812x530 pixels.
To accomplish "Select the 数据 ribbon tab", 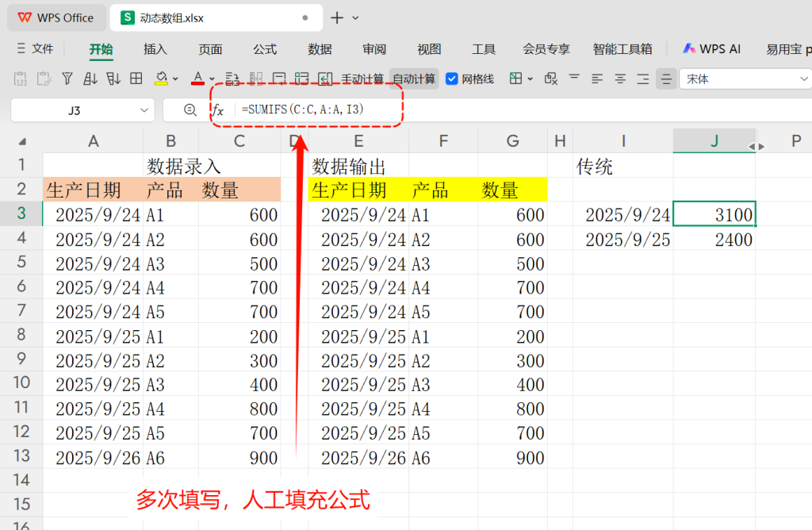I will point(320,49).
